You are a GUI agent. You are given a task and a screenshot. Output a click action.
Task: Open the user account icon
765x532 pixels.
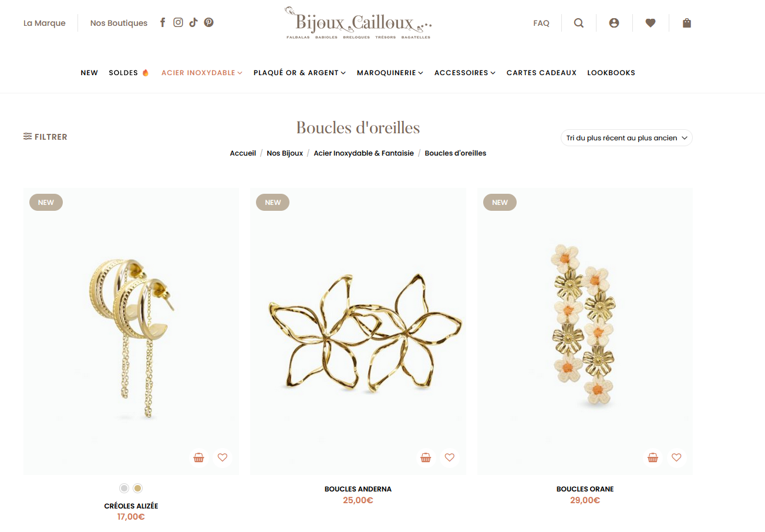[x=614, y=23]
